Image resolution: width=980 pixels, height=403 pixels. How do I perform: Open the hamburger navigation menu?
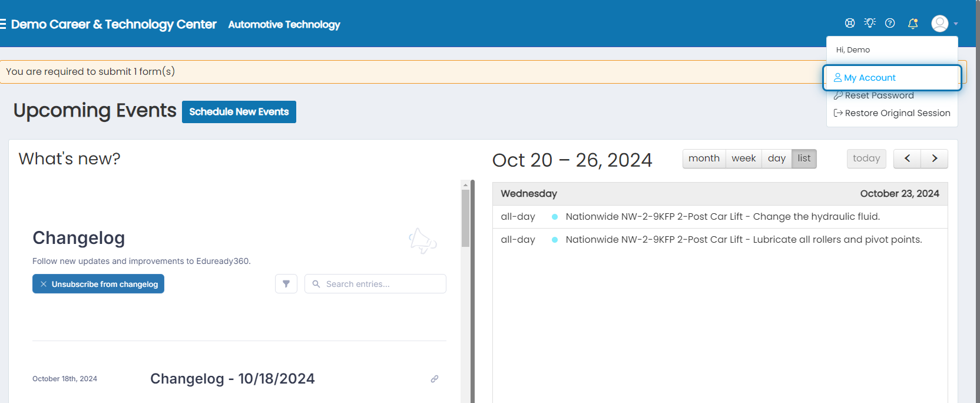click(3, 24)
